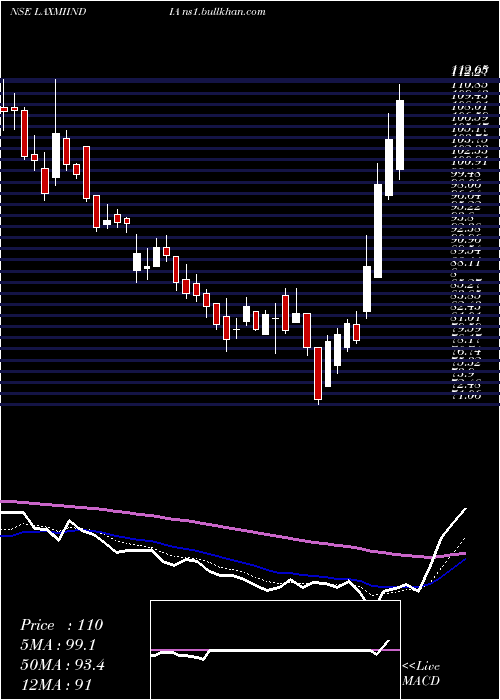Click the 12MA : 91 value
500x700 pixels.
click(56, 685)
